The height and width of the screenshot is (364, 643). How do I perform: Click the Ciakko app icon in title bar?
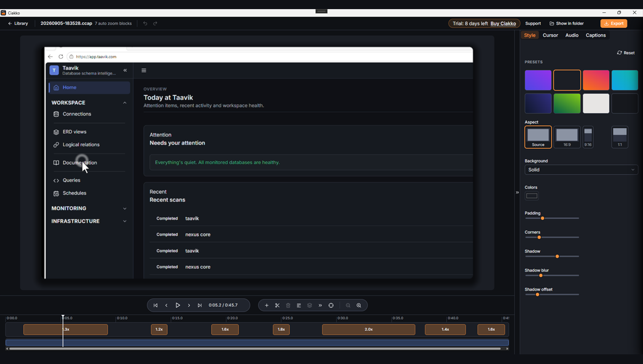(x=3, y=12)
